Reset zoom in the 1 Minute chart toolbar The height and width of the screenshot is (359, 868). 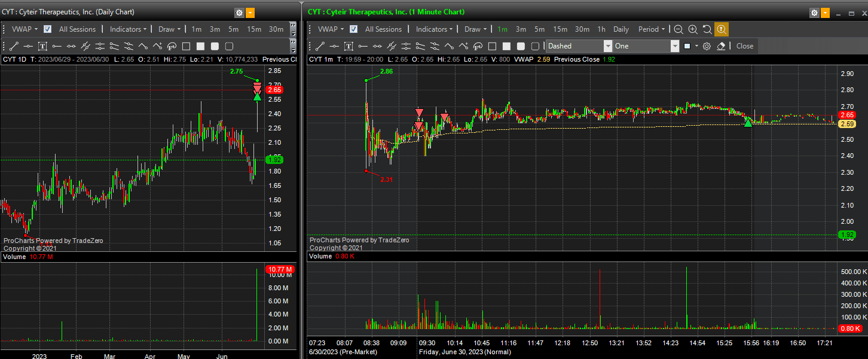point(707,29)
